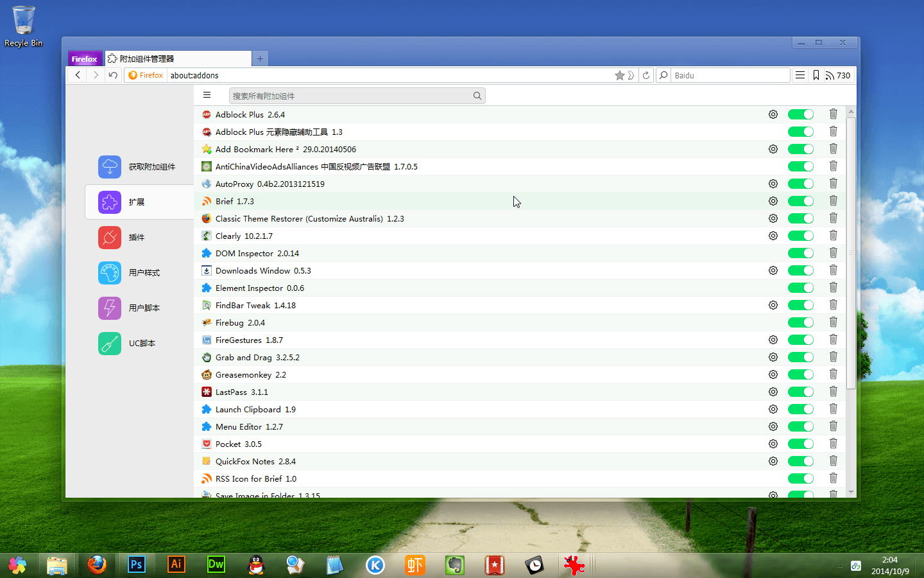Screen dimensions: 924x578
Task: Open Dreamweaver from the taskbar
Action: [216, 565]
